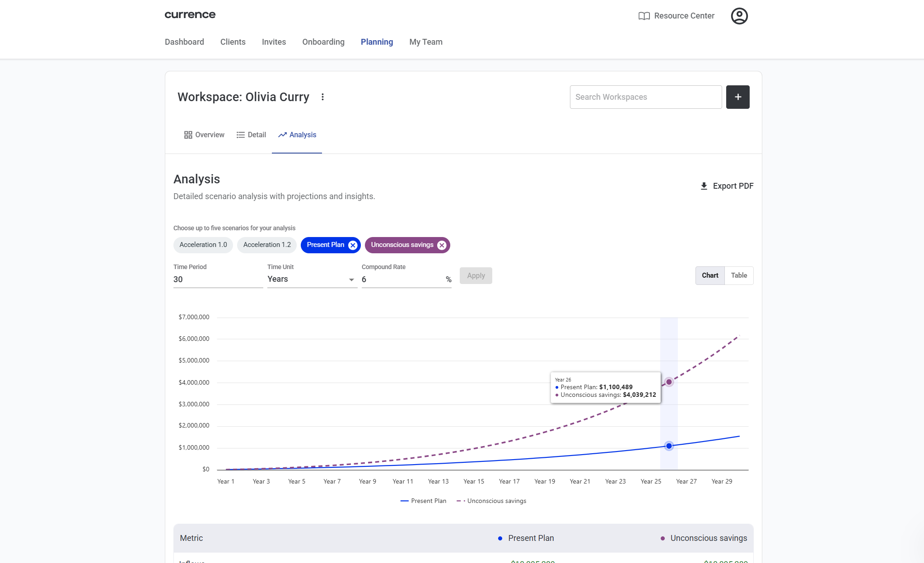Toggle the Acceleration 1.2 scenario chip

pyautogui.click(x=267, y=245)
